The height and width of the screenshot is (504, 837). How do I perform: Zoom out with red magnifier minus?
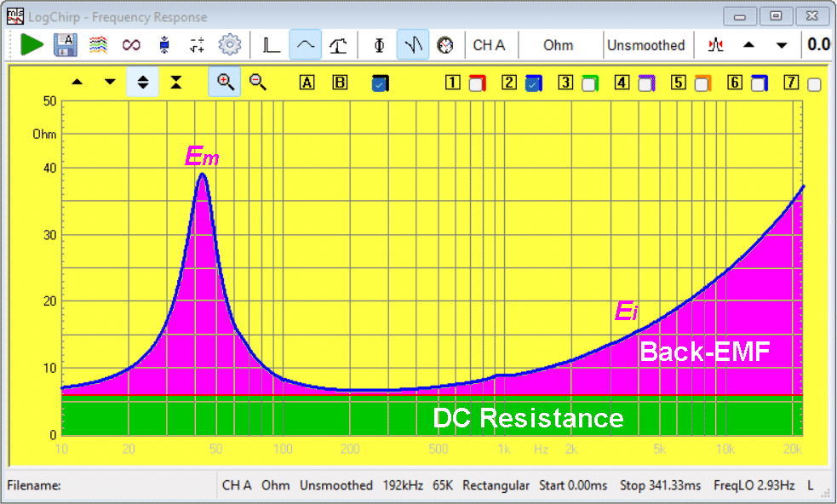pyautogui.click(x=258, y=82)
